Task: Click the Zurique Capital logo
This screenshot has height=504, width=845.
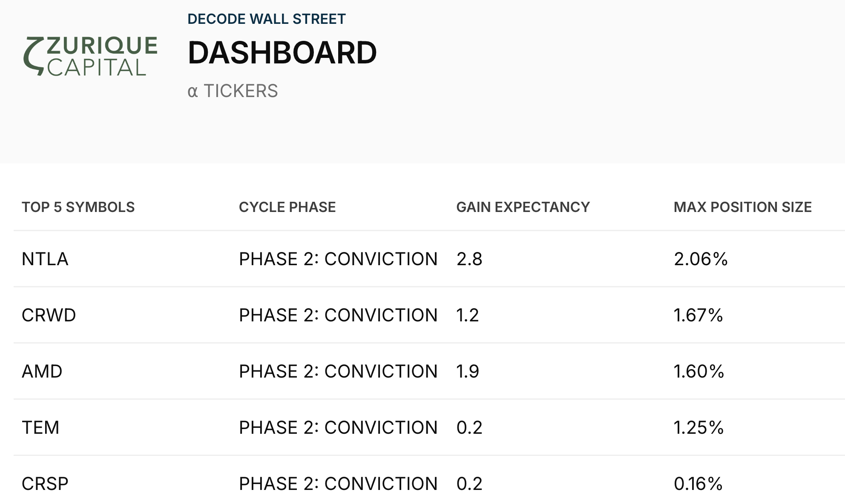Action: pos(90,56)
